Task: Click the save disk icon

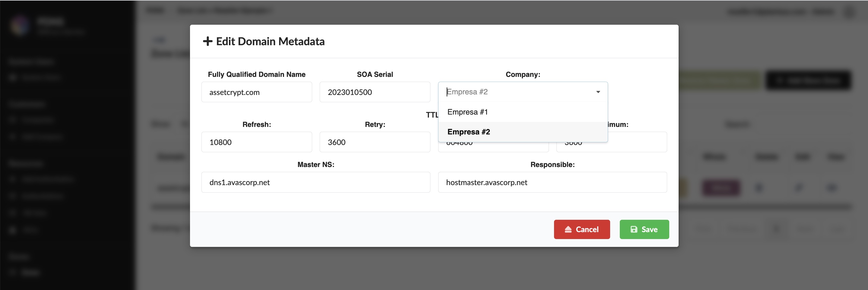Action: click(633, 229)
